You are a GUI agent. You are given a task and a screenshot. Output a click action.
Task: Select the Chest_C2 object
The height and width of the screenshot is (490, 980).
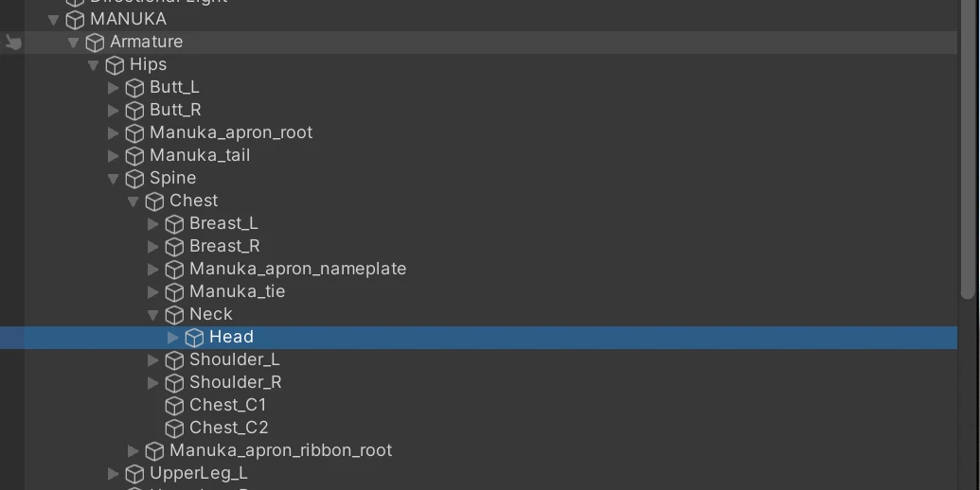[x=228, y=429]
